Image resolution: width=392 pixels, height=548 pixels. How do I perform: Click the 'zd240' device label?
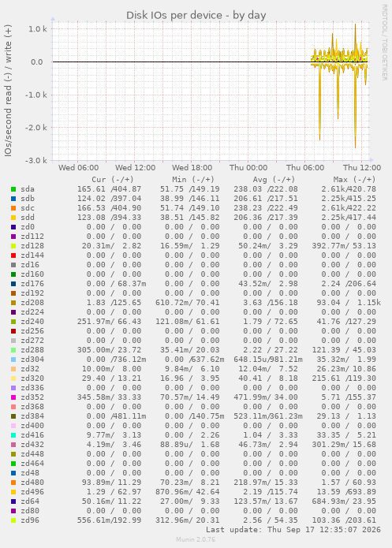[32, 321]
